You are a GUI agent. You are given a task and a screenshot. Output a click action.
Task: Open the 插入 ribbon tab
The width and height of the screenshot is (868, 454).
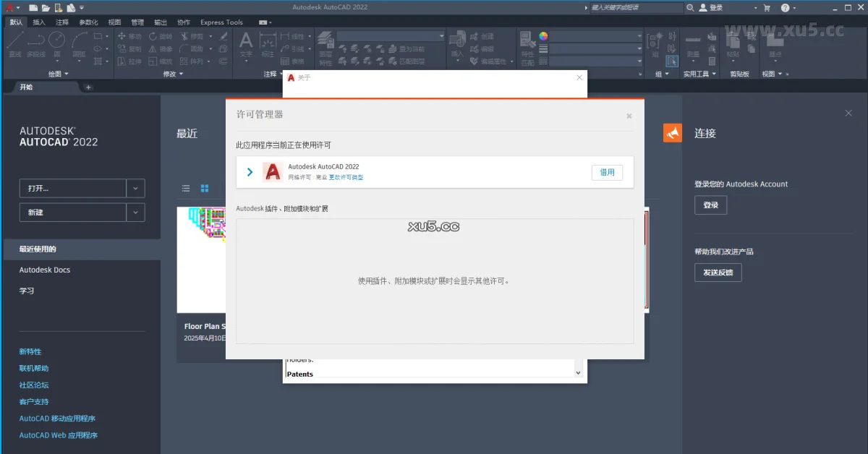39,22
